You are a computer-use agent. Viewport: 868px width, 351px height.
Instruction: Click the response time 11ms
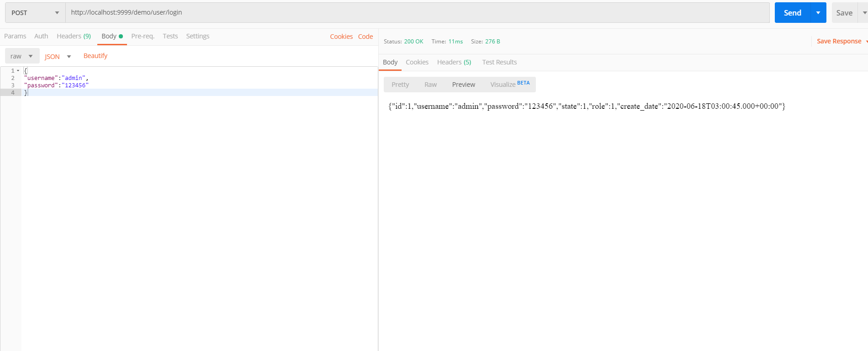[455, 42]
